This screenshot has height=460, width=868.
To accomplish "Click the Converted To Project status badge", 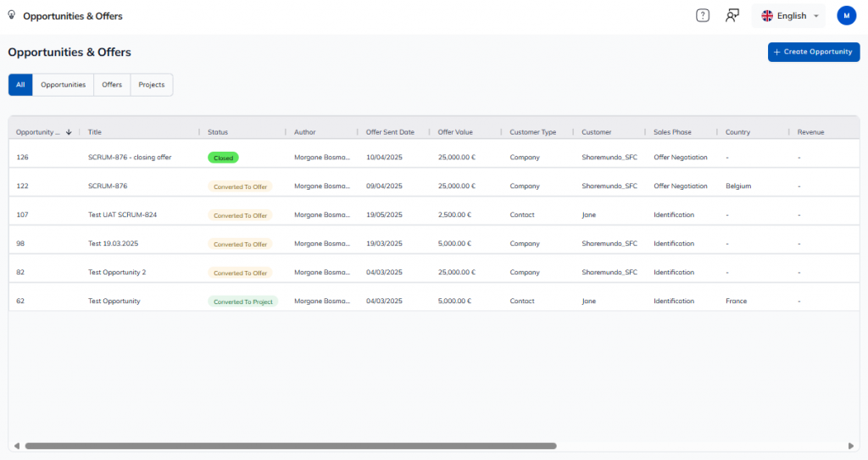I will click(242, 302).
